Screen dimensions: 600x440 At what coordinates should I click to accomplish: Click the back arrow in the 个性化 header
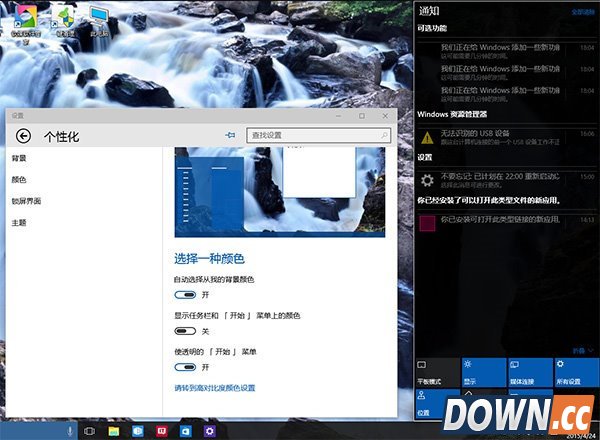click(23, 136)
